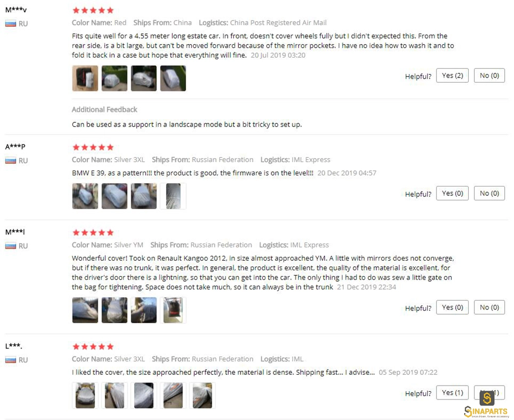This screenshot has width=514, height=420.
Task: Click five-star rating on M***v review
Action: (x=93, y=10)
